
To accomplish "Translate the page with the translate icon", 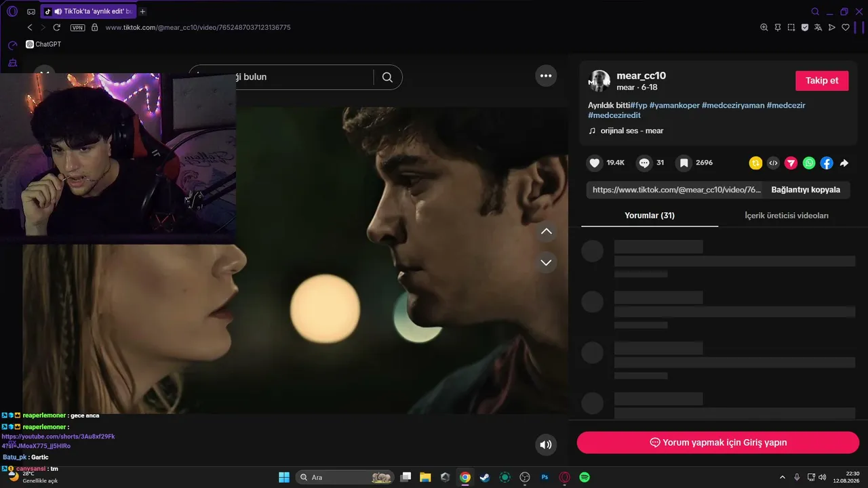I will click(818, 27).
